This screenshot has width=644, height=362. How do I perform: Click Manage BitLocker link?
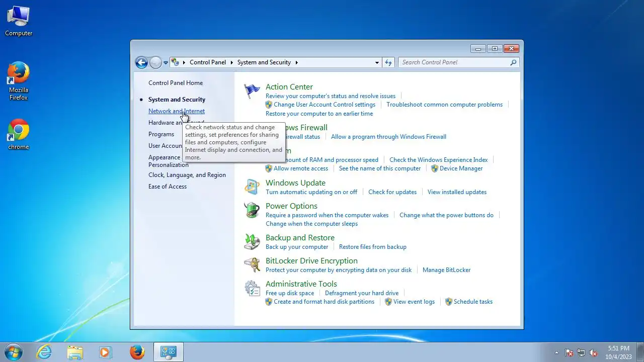pos(447,270)
